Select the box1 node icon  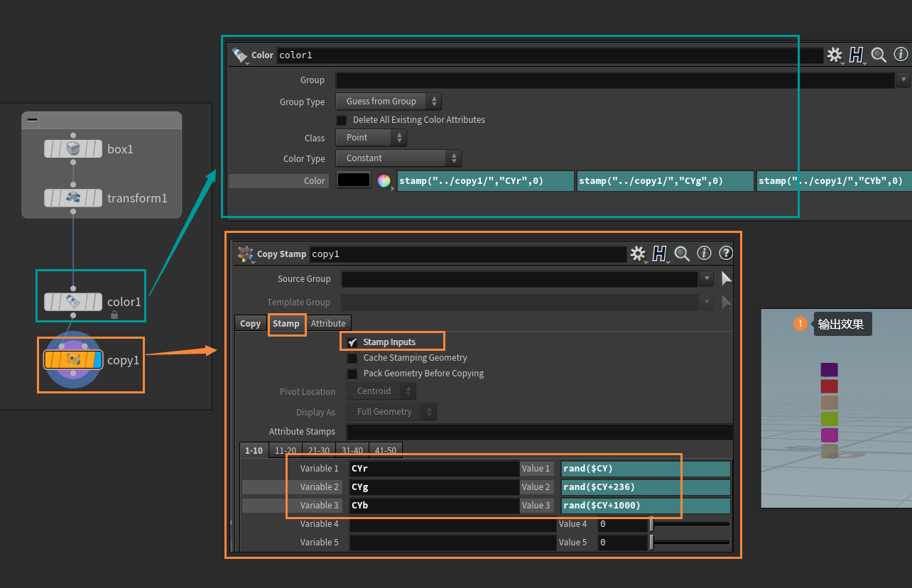point(73,148)
